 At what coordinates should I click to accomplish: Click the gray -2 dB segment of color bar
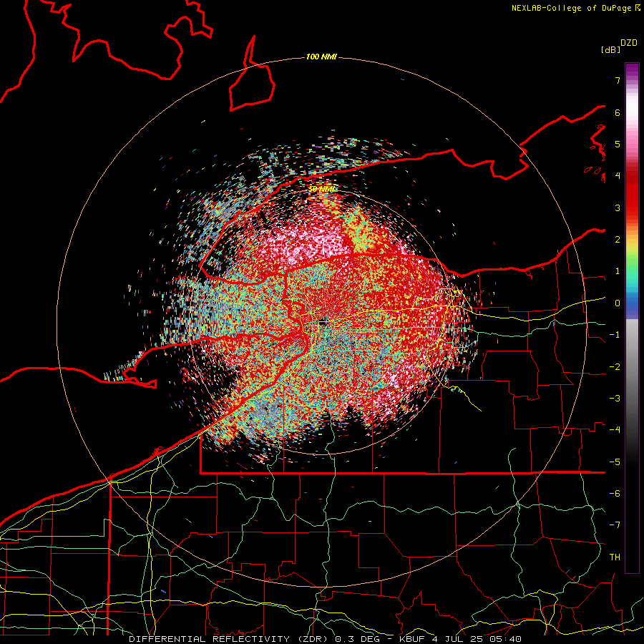632,367
